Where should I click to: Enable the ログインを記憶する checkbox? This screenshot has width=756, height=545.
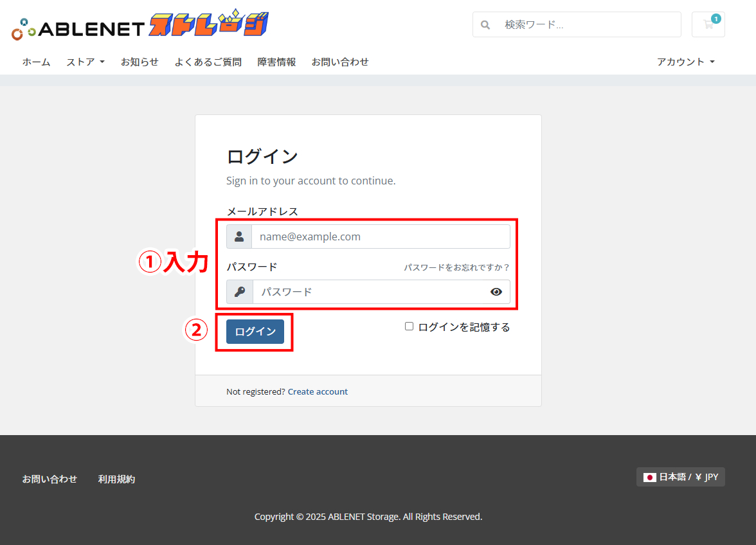[x=409, y=326]
